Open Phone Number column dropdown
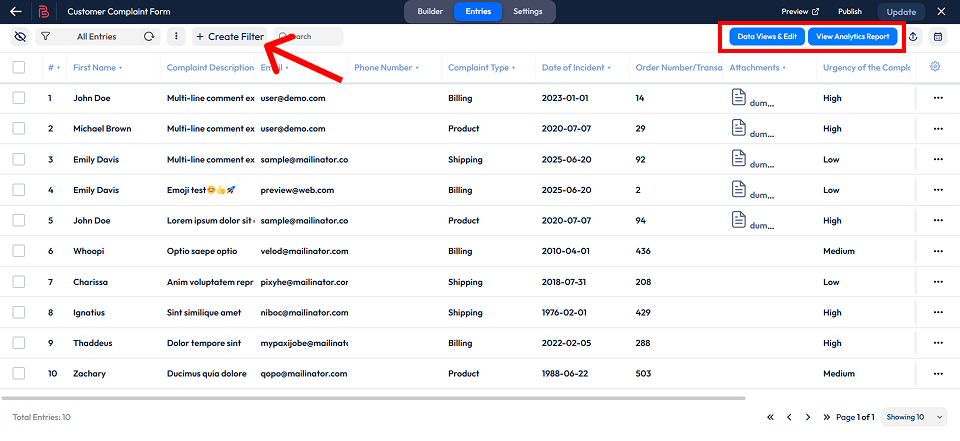The height and width of the screenshot is (441, 960). click(417, 68)
